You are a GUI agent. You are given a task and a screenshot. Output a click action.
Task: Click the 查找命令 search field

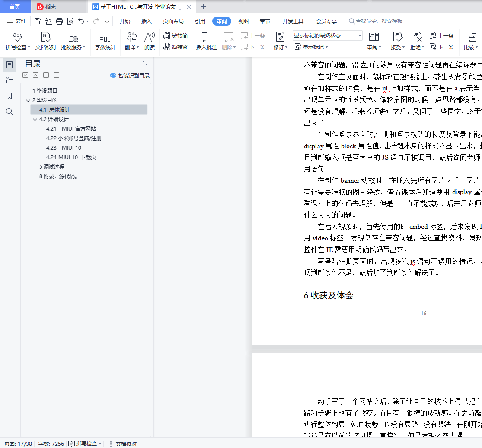(376, 21)
